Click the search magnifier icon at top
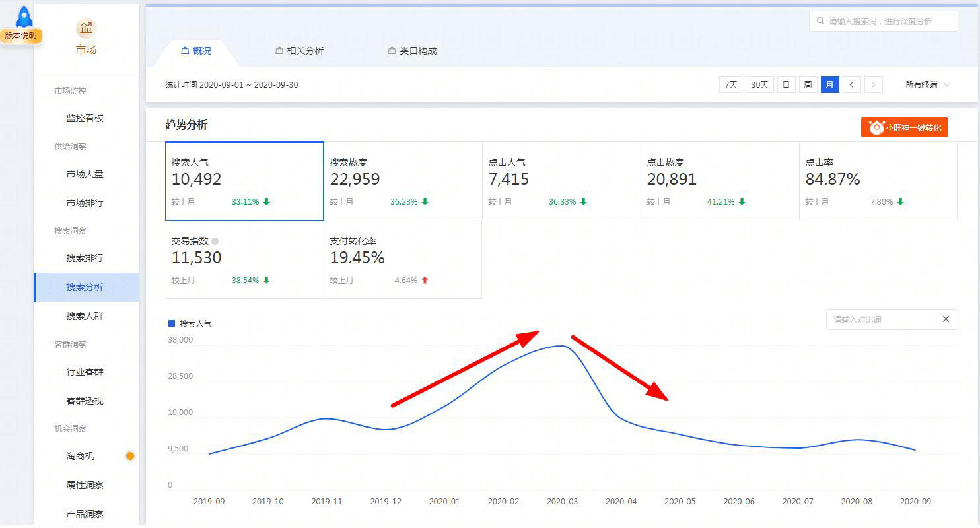This screenshot has height=528, width=980. click(x=820, y=21)
